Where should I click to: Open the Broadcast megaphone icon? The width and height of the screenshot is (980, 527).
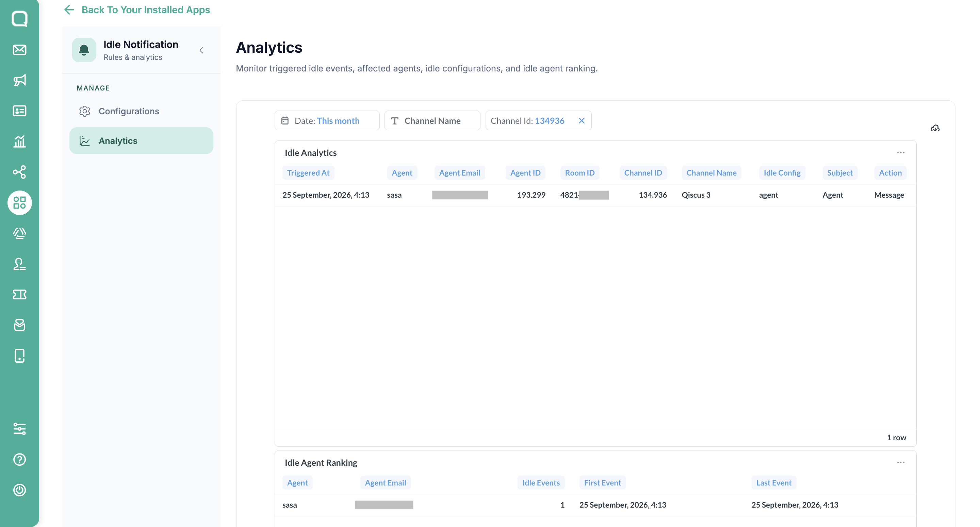click(19, 80)
